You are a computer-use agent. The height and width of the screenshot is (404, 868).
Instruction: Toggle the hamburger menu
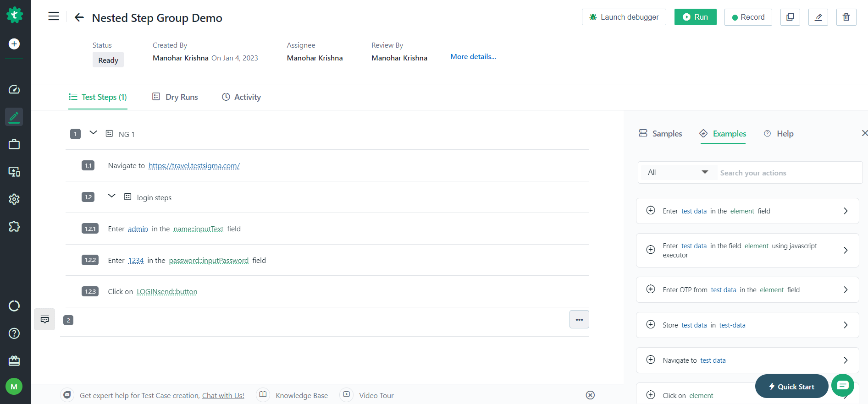click(x=54, y=16)
